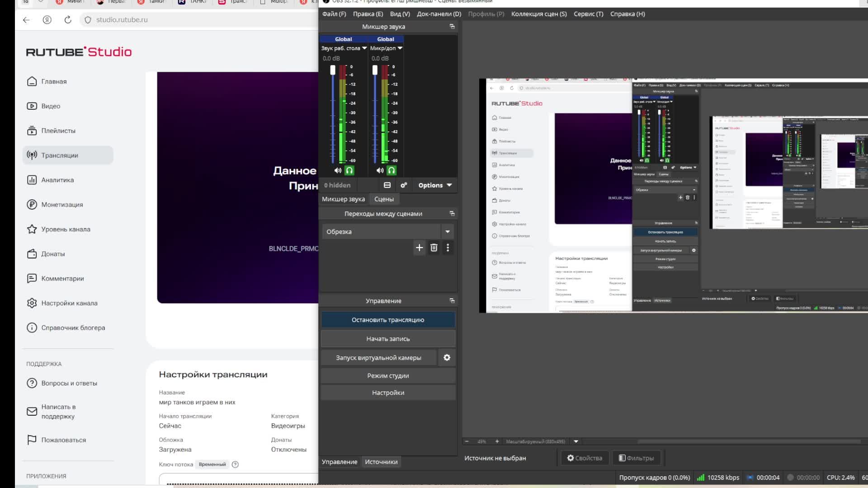Mute the Микр/доп channel
Viewport: 868px width, 488px height.
tap(380, 170)
